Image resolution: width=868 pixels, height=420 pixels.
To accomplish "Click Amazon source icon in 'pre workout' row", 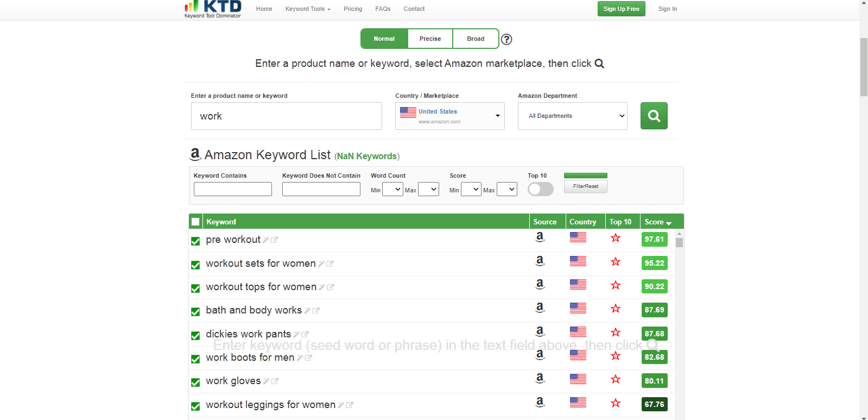I will 540,237.
